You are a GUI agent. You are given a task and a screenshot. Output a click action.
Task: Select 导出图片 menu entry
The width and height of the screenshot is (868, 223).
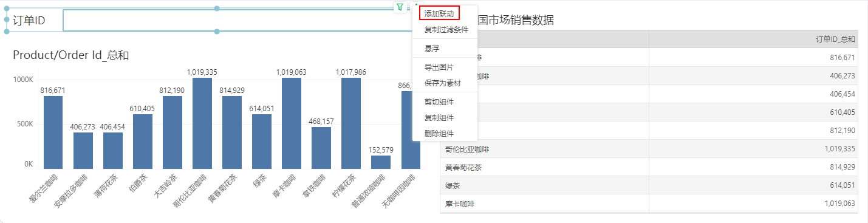pos(439,67)
